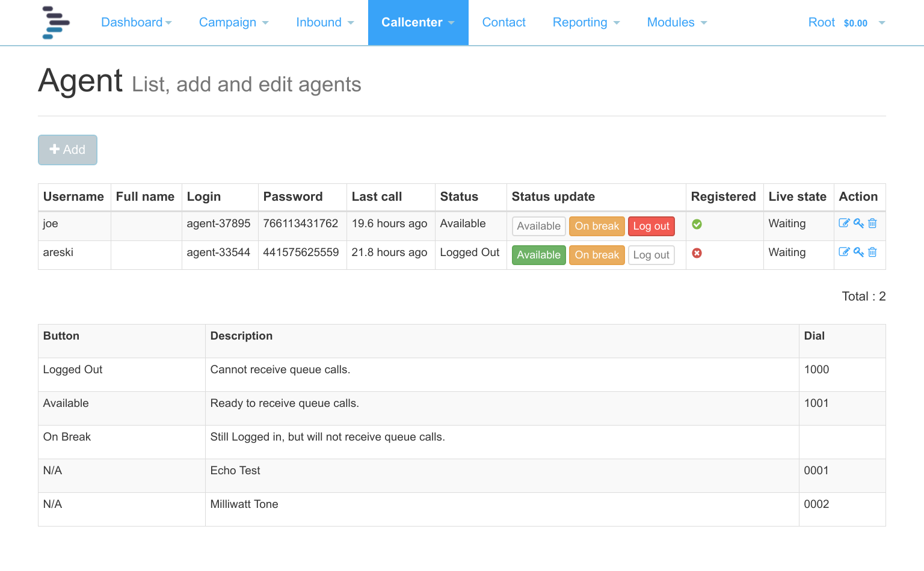Click the Logged Out status of areski
This screenshot has height=571, width=924.
(470, 252)
